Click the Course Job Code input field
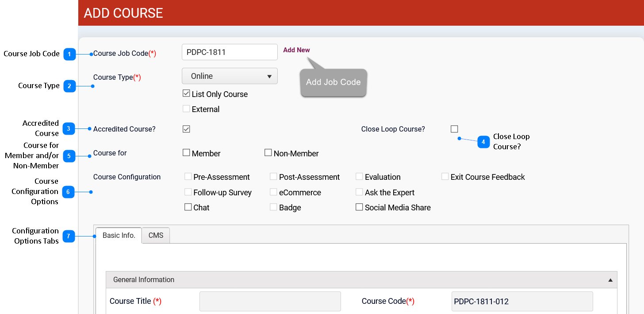644x314 pixels. [x=229, y=52]
